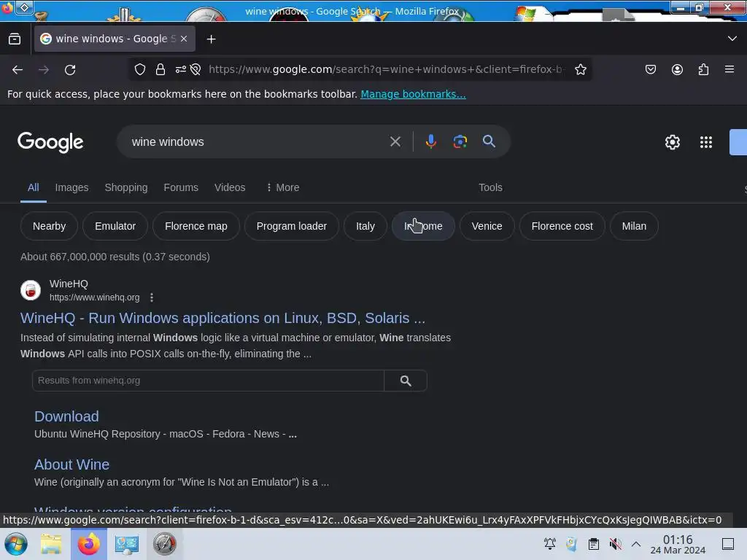This screenshot has height=560, width=747.
Task: Show desktop button in taskbar corner
Action: [x=728, y=544]
